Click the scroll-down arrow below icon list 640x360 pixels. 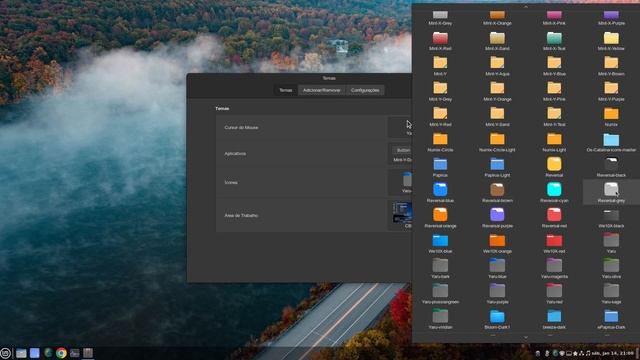[526, 338]
